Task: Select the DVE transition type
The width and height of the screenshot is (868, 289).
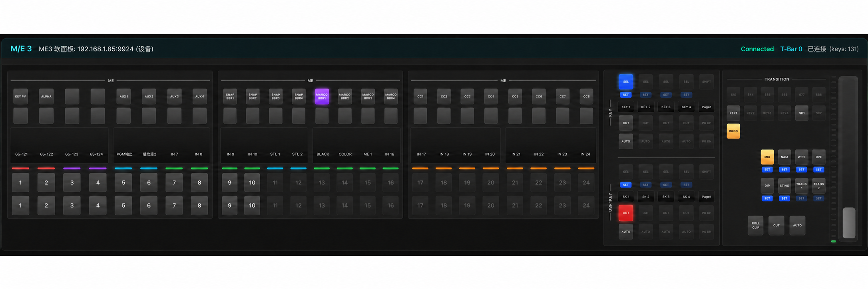Action: [x=819, y=157]
